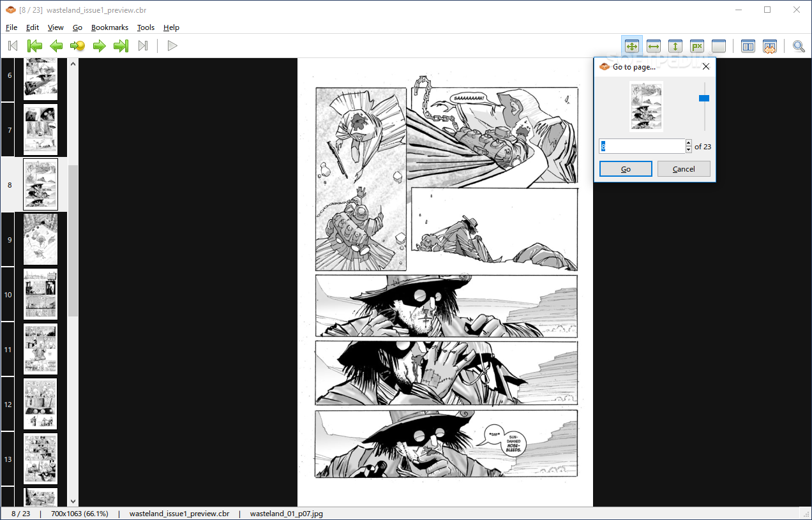
Task: Select page 6 thumbnail in sidebar
Action: point(40,78)
